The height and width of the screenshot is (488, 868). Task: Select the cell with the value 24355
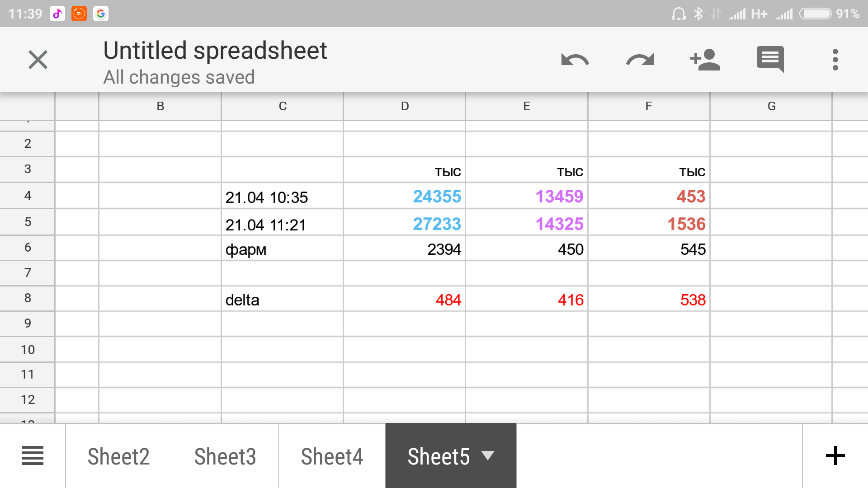pyautogui.click(x=405, y=196)
